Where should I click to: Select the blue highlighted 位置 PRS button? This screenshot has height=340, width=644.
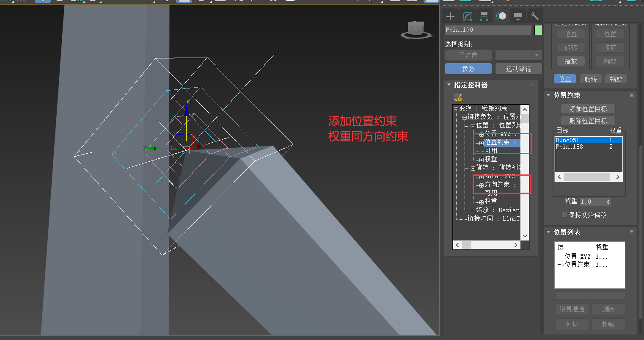coord(565,79)
